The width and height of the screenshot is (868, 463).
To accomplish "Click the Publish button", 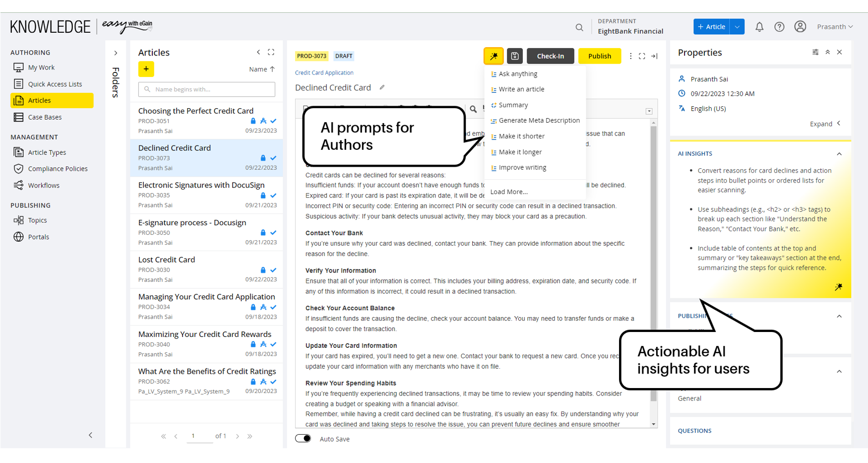I will pyautogui.click(x=599, y=56).
